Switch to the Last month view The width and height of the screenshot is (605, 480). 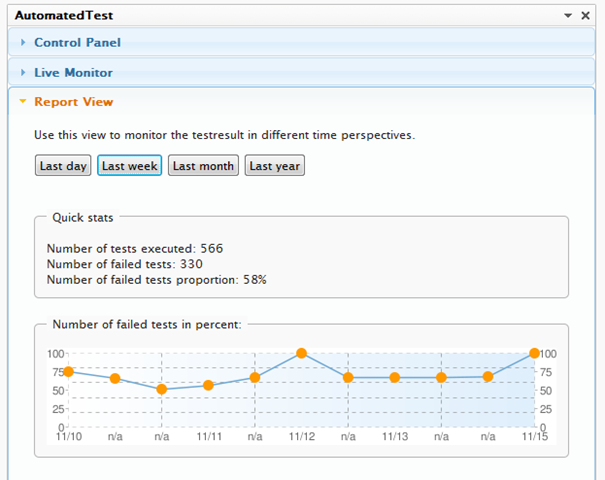click(x=203, y=166)
